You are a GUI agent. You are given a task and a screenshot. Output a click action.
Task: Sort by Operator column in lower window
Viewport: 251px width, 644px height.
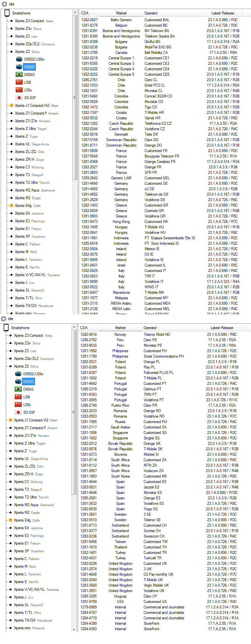coord(172,328)
